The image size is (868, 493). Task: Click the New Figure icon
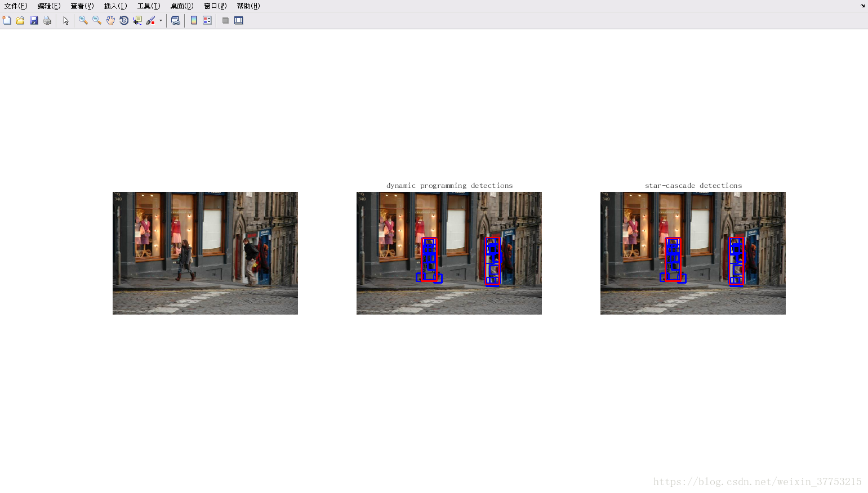click(7, 20)
